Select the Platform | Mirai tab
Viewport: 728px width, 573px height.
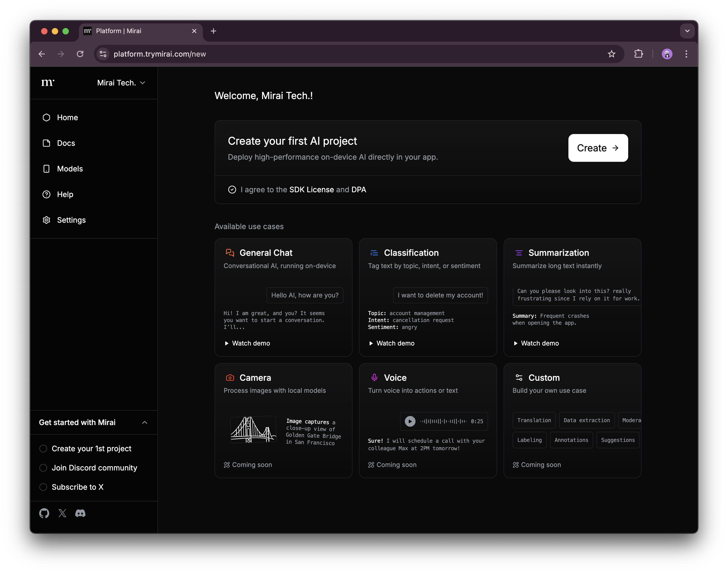(141, 31)
